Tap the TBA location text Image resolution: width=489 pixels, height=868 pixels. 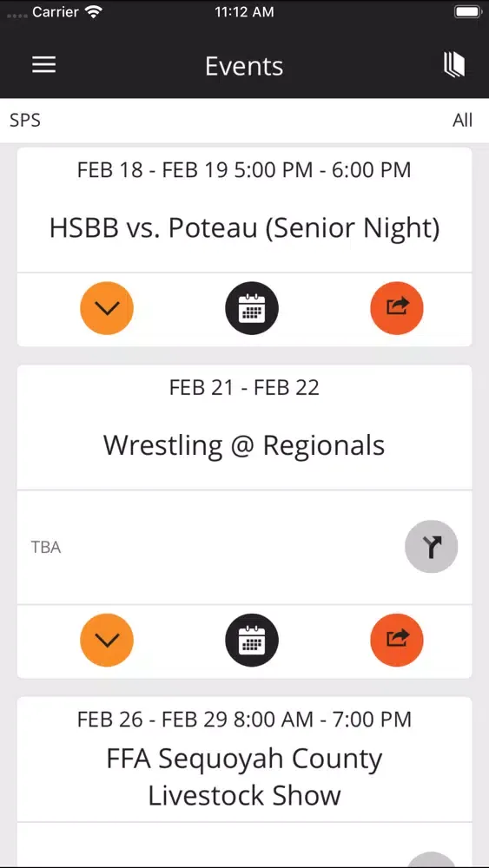[x=46, y=548]
